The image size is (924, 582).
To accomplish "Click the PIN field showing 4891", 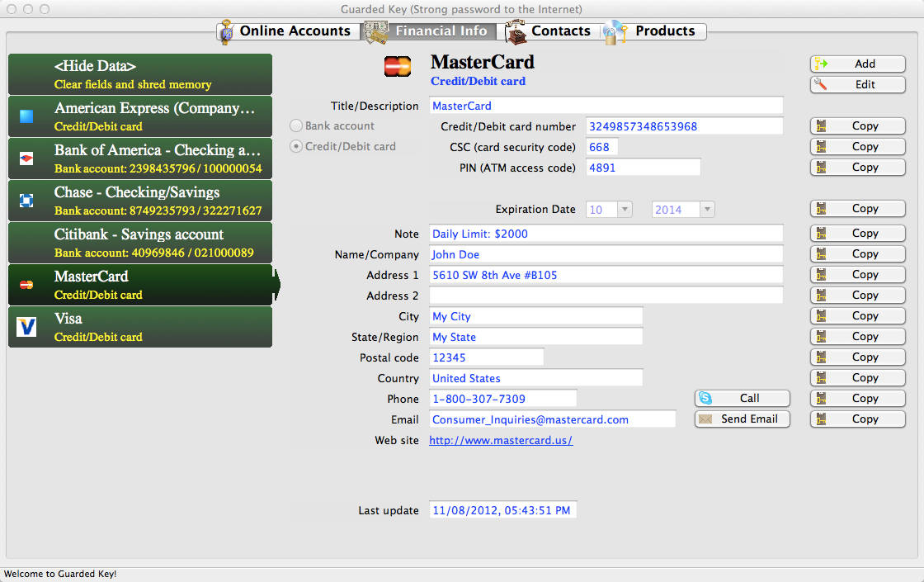I will [x=643, y=168].
